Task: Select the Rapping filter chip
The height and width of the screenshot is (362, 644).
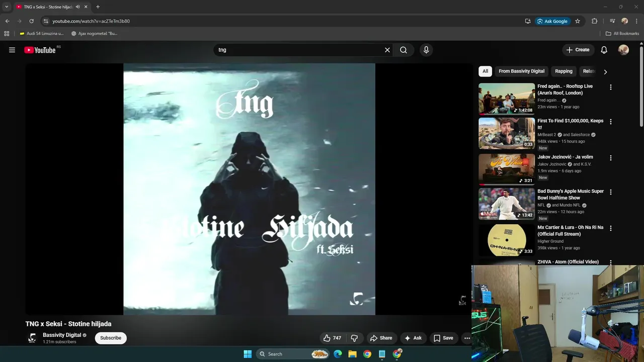Action: (x=563, y=71)
